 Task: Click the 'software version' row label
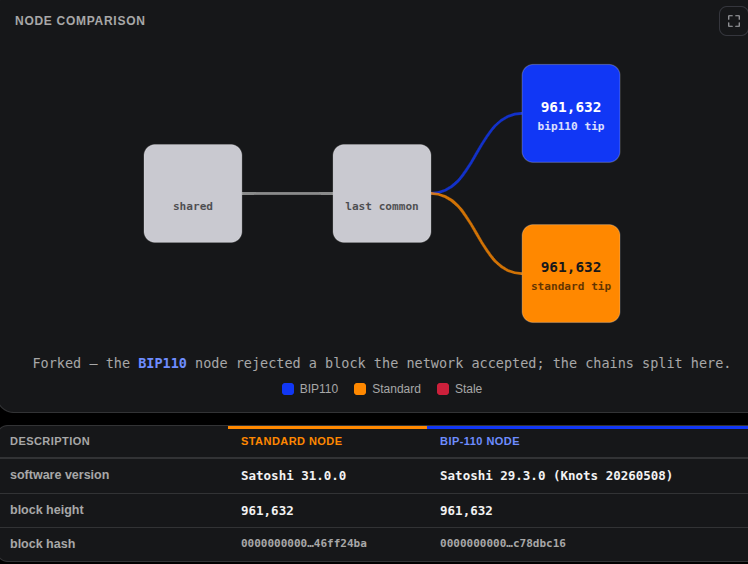(x=60, y=475)
